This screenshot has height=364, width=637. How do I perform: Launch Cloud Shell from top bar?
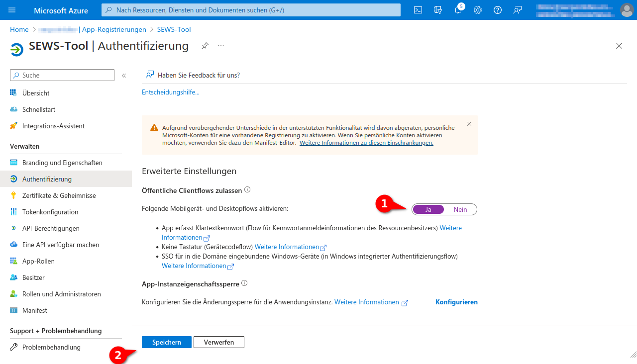click(x=418, y=10)
